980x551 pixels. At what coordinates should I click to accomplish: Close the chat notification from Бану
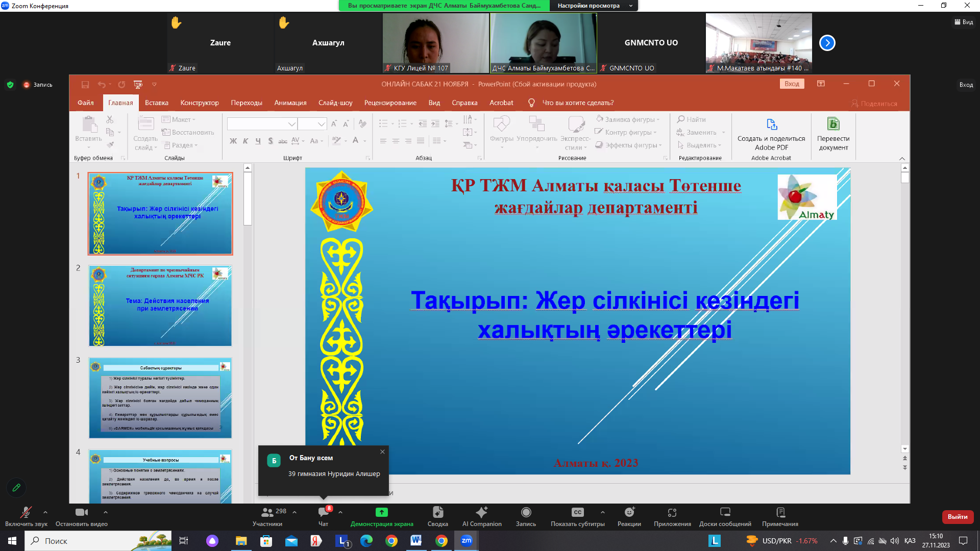382,452
